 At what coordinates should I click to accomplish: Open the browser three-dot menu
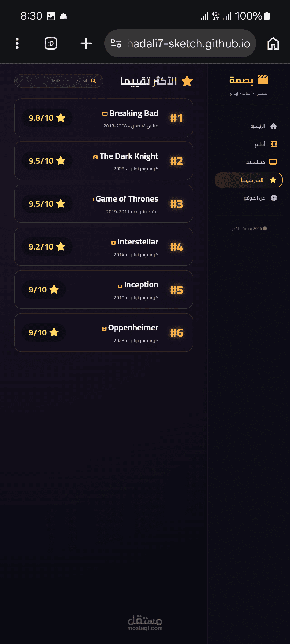17,43
